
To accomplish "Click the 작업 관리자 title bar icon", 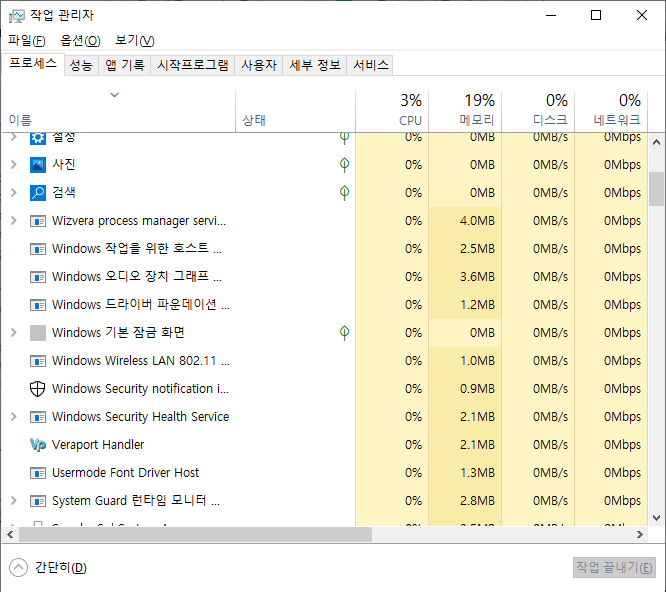I will pos(17,16).
